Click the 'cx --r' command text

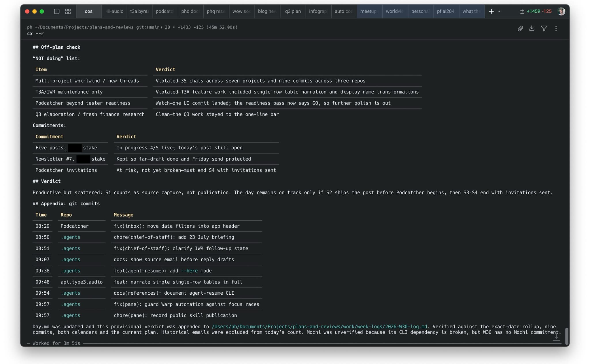click(x=35, y=34)
